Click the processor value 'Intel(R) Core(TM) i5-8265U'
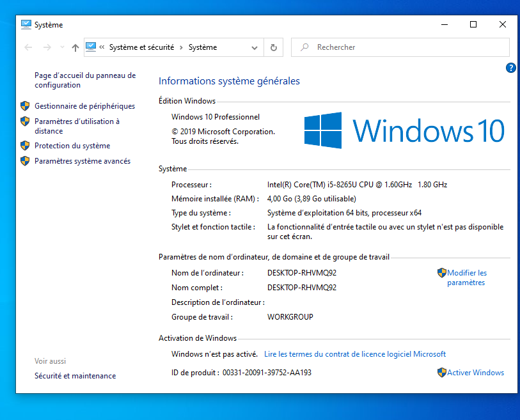The width and height of the screenshot is (520, 420). pos(357,185)
